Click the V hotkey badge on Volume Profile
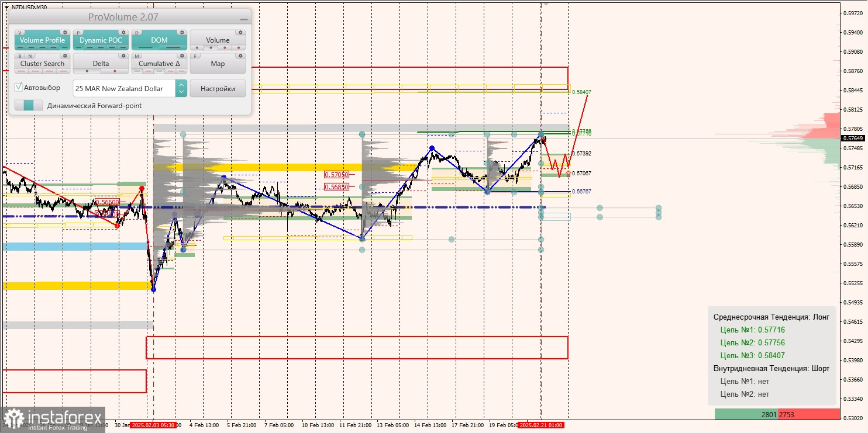The width and height of the screenshot is (868, 433). pos(20,33)
